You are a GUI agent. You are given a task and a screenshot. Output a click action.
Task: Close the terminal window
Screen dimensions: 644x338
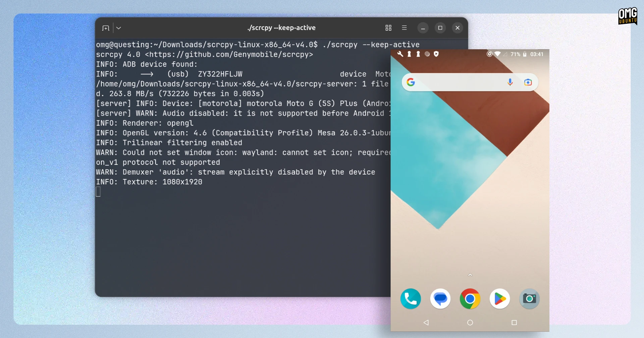point(458,28)
